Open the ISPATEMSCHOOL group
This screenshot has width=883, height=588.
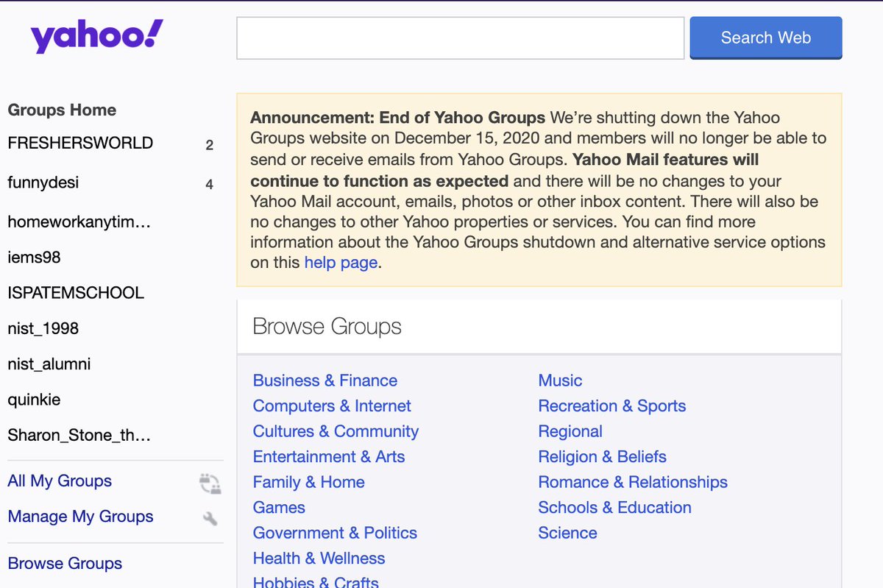(x=76, y=293)
